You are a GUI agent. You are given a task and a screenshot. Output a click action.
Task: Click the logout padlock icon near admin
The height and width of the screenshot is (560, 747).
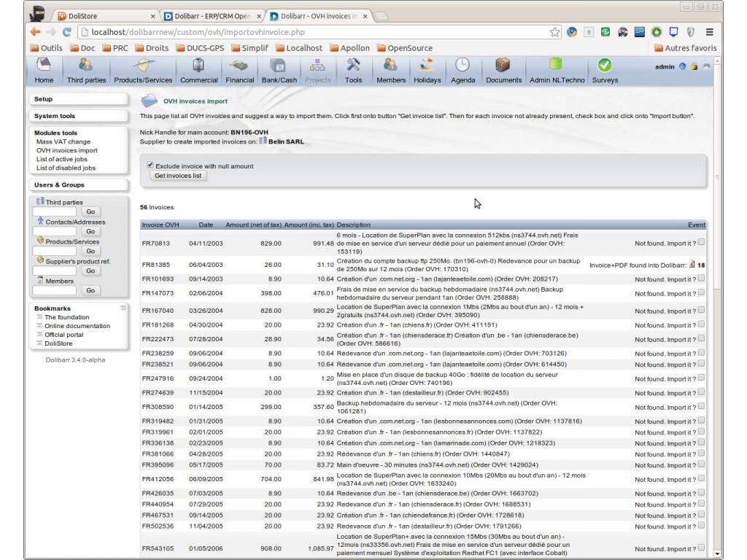(x=694, y=66)
